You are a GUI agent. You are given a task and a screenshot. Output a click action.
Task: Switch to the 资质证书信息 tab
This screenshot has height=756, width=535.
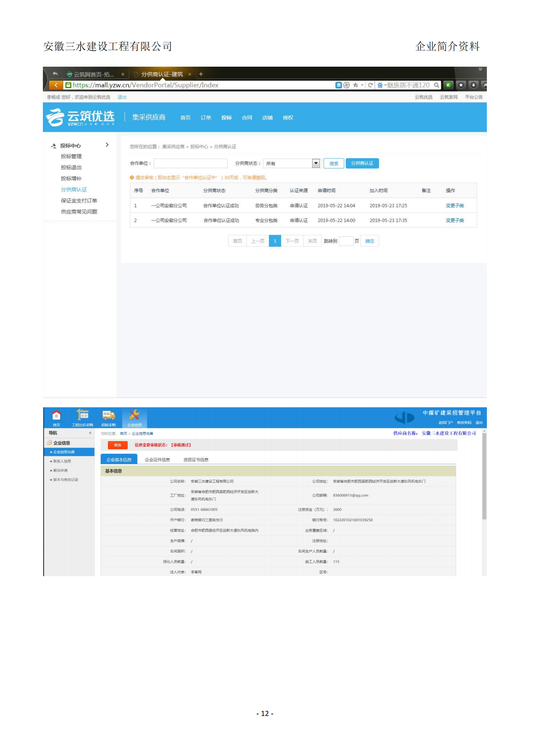click(196, 460)
